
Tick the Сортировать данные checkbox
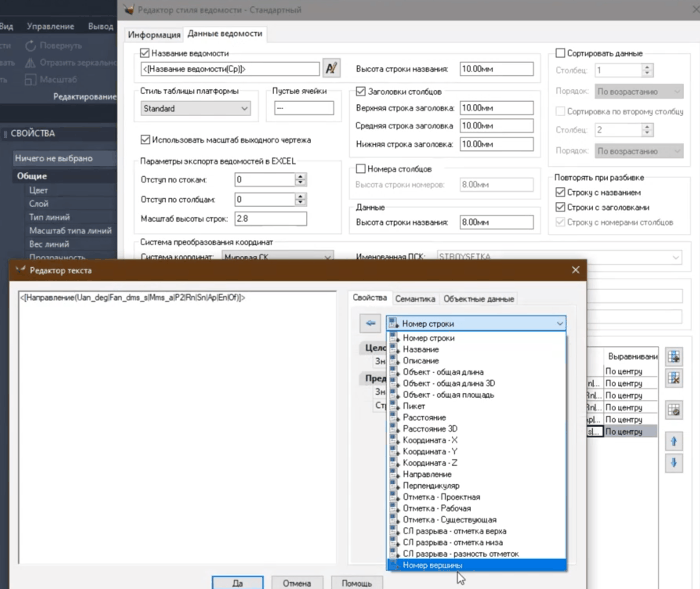point(560,53)
